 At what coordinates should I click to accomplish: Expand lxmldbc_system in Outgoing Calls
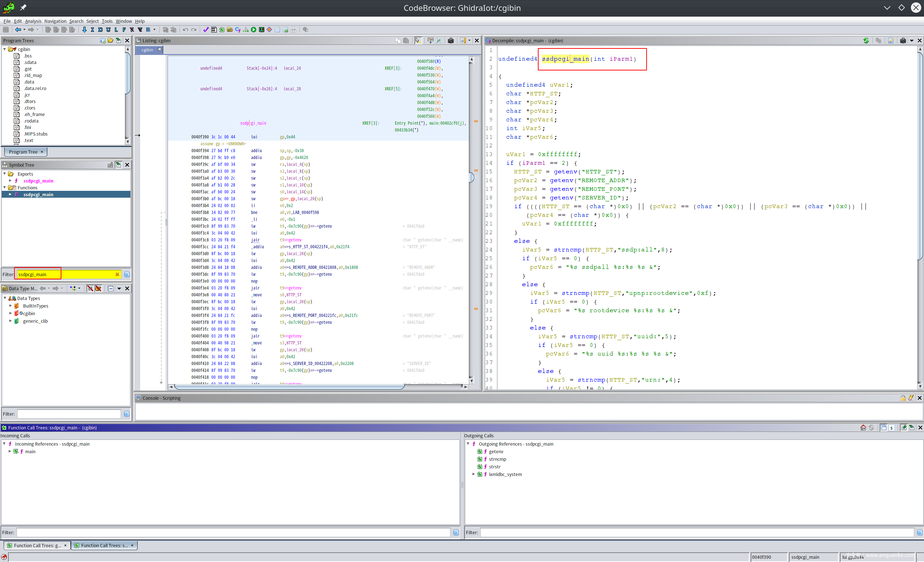[x=474, y=475]
